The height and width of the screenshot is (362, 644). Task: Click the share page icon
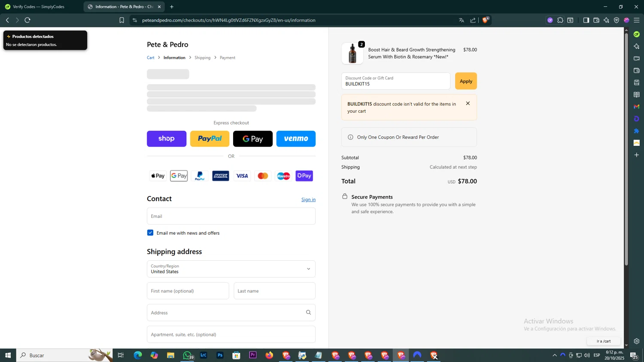point(473,20)
